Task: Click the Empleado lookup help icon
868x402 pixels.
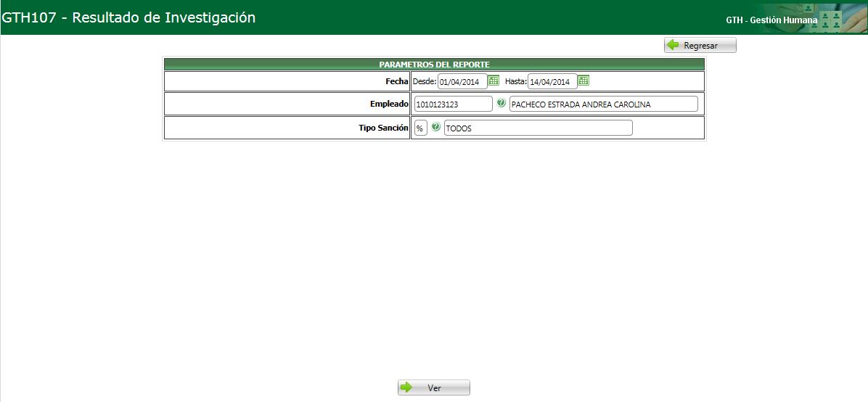Action: tap(501, 103)
